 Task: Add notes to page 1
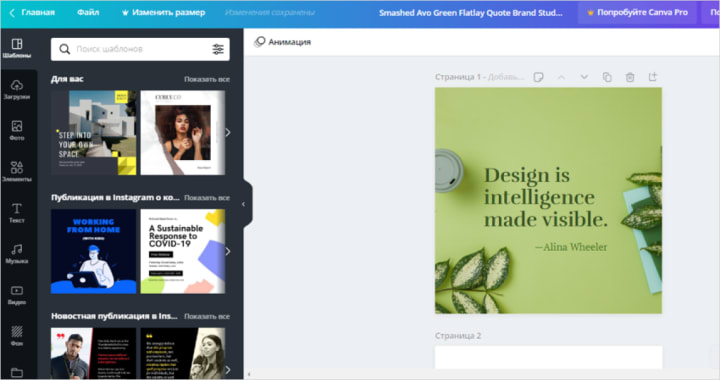[x=539, y=77]
